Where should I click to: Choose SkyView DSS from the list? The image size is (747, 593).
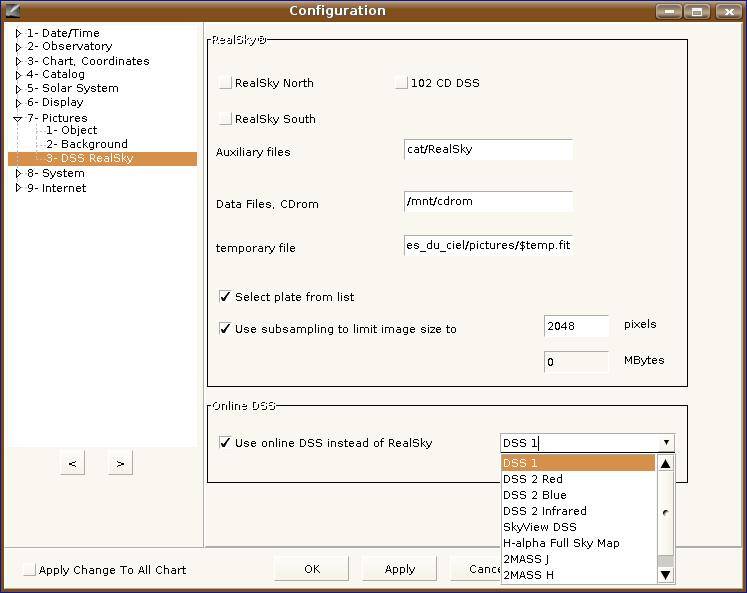[x=578, y=527]
